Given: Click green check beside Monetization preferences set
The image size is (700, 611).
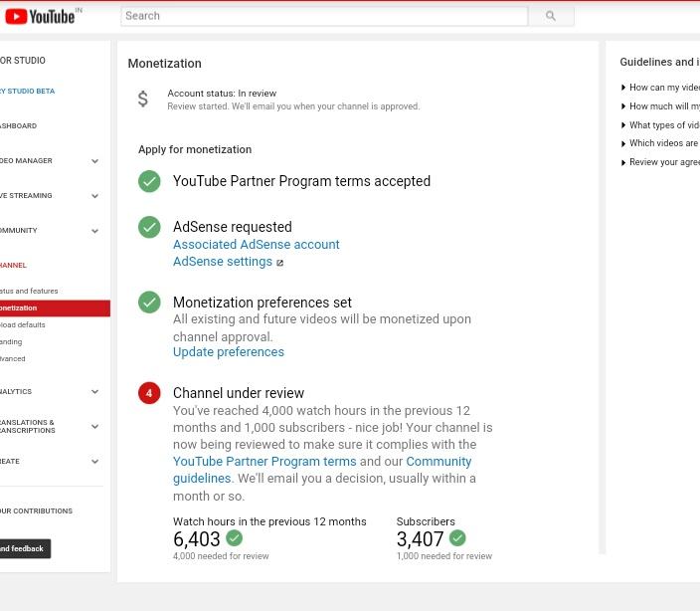Looking at the screenshot, I should 149,303.
